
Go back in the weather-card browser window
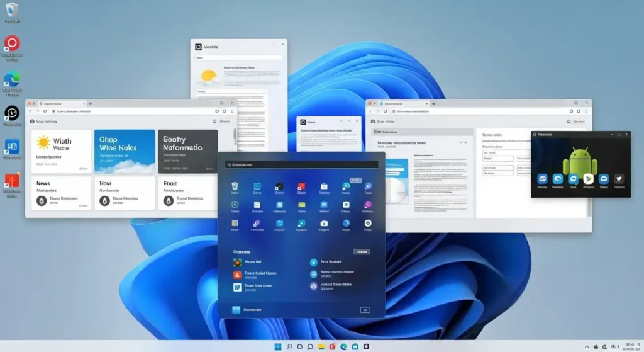[30, 111]
